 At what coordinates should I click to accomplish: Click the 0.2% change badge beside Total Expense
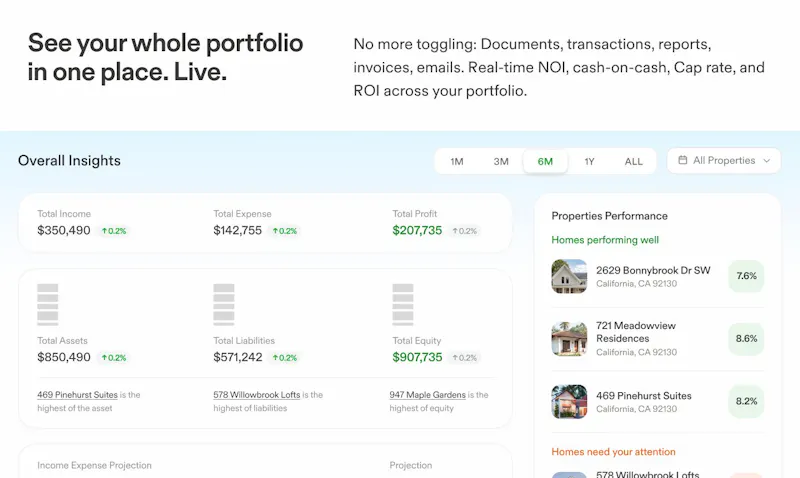(x=285, y=231)
